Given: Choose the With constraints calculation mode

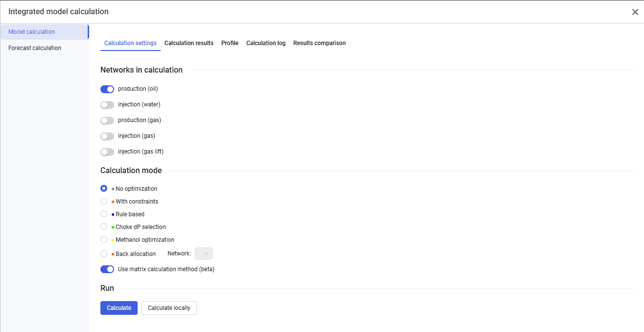Looking at the screenshot, I should coord(104,201).
